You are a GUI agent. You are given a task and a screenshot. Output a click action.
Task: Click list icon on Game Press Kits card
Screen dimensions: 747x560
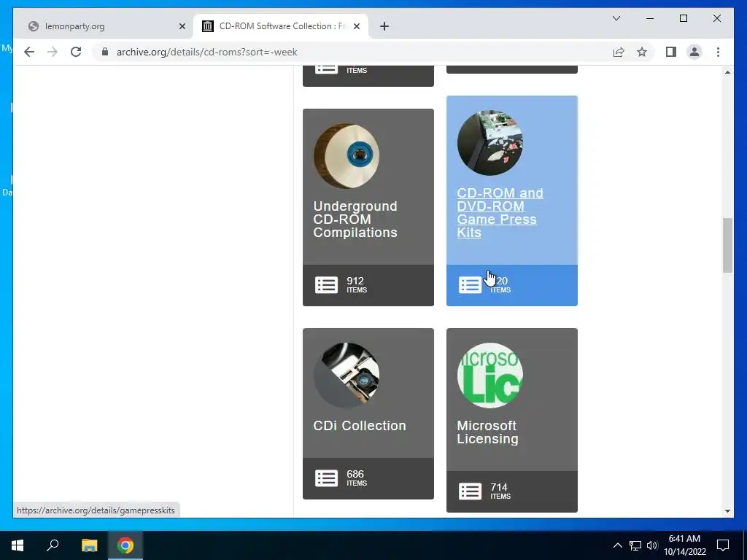pos(471,285)
